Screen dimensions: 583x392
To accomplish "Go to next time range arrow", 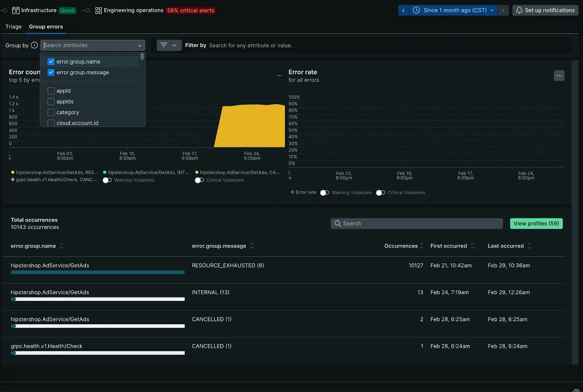I will [503, 10].
